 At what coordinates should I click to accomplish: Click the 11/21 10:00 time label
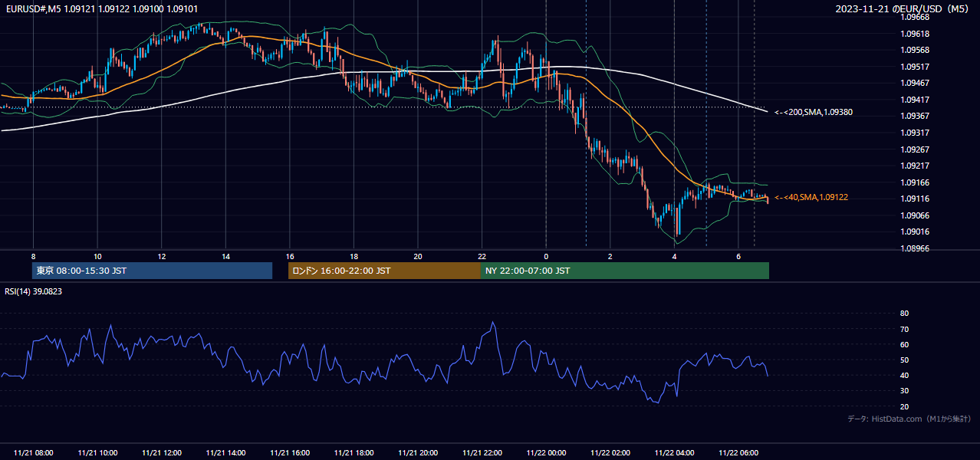(x=97, y=453)
